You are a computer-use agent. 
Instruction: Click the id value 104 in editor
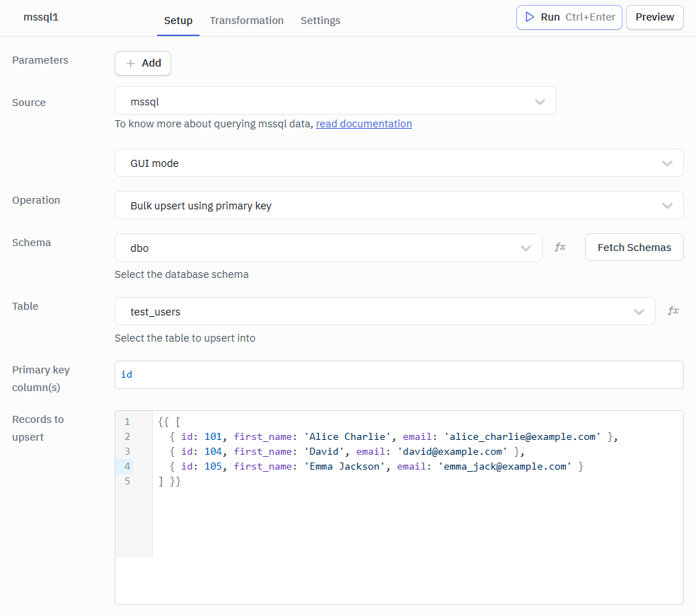click(213, 451)
